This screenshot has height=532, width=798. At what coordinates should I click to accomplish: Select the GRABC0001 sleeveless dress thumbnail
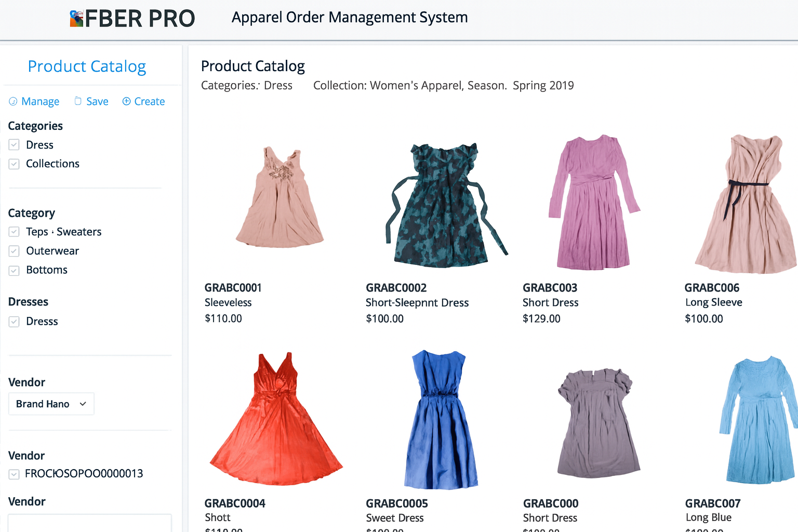[x=280, y=197]
